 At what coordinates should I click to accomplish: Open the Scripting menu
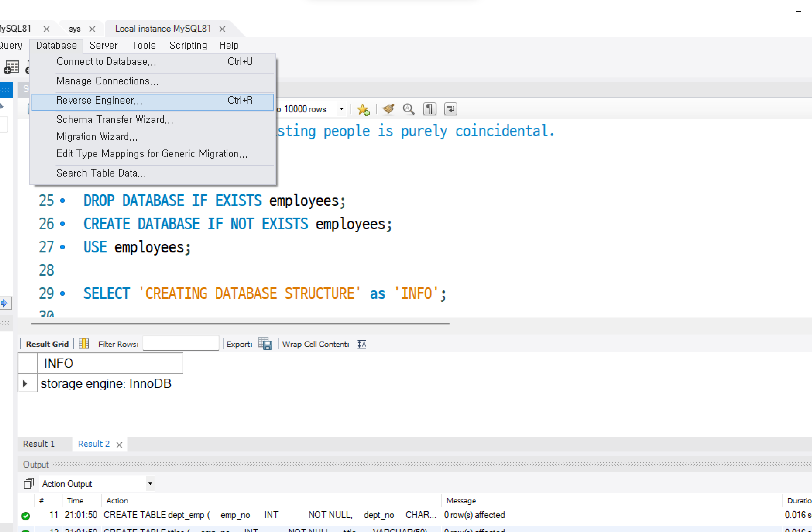(188, 45)
